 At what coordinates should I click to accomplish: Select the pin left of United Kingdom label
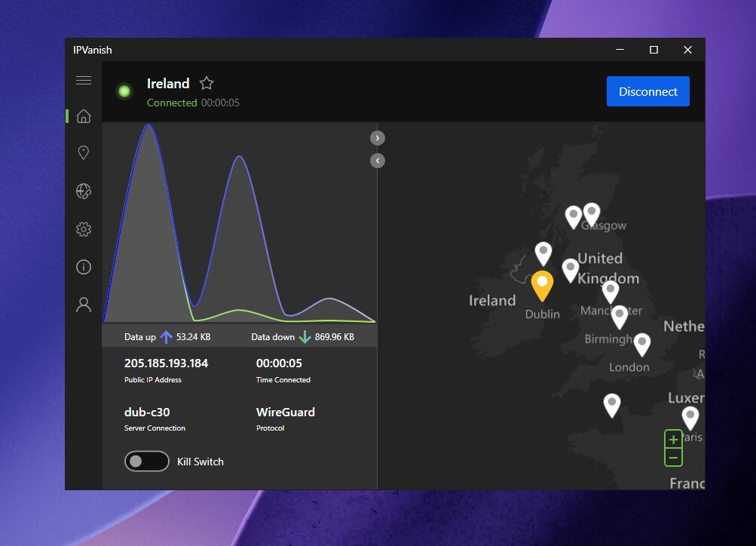click(x=571, y=271)
